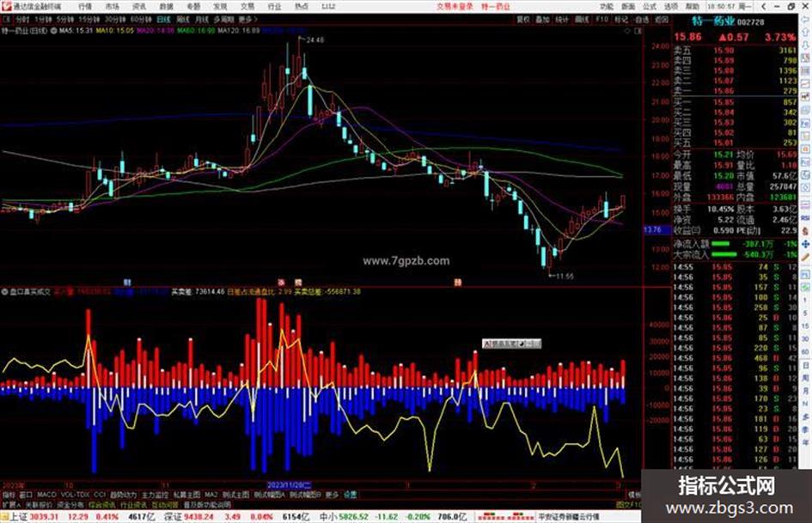Open the 行业资讯 tab

coord(133,504)
